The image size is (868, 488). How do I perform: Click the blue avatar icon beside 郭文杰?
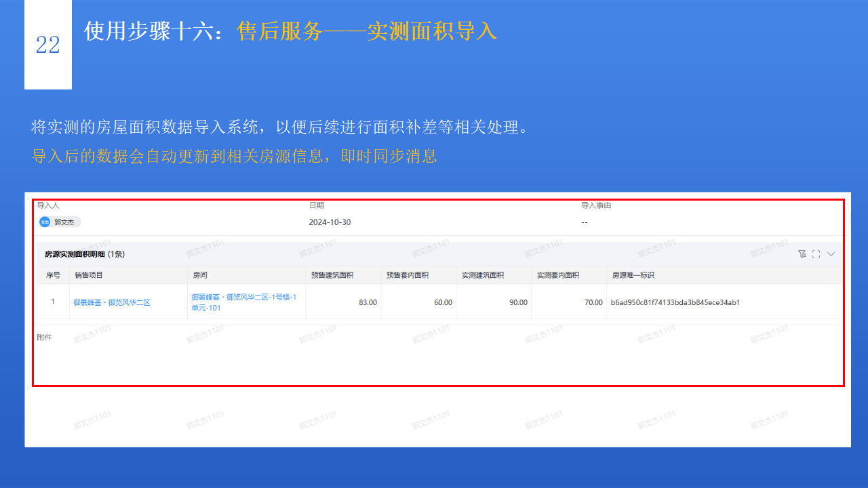point(45,222)
